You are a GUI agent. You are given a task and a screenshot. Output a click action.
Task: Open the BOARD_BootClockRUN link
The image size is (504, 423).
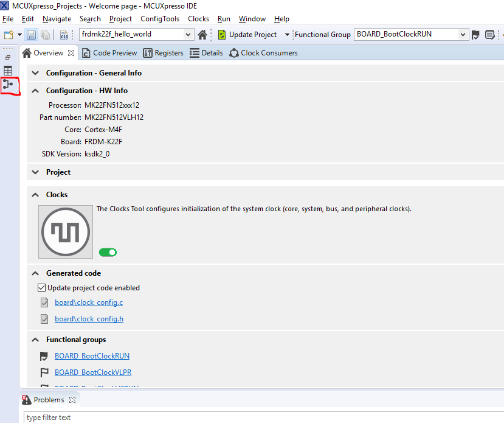[92, 356]
